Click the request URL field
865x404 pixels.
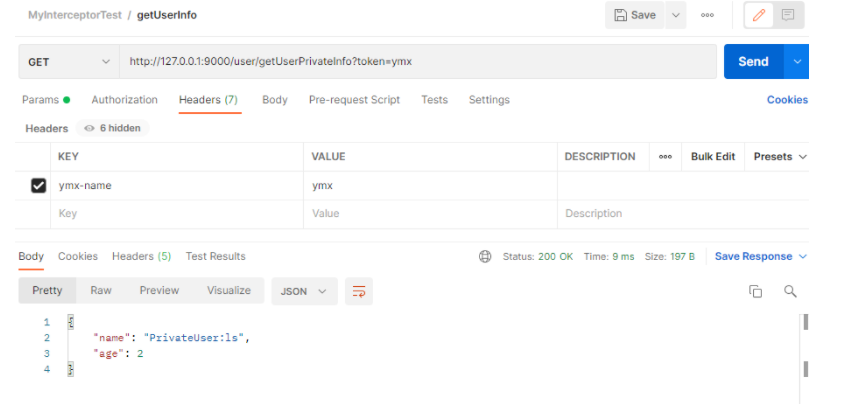point(418,62)
